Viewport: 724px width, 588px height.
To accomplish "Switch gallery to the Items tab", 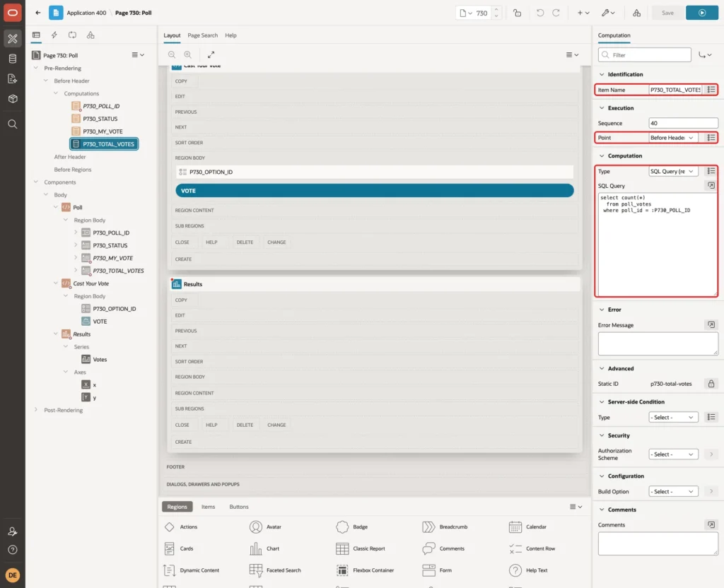I will [209, 507].
